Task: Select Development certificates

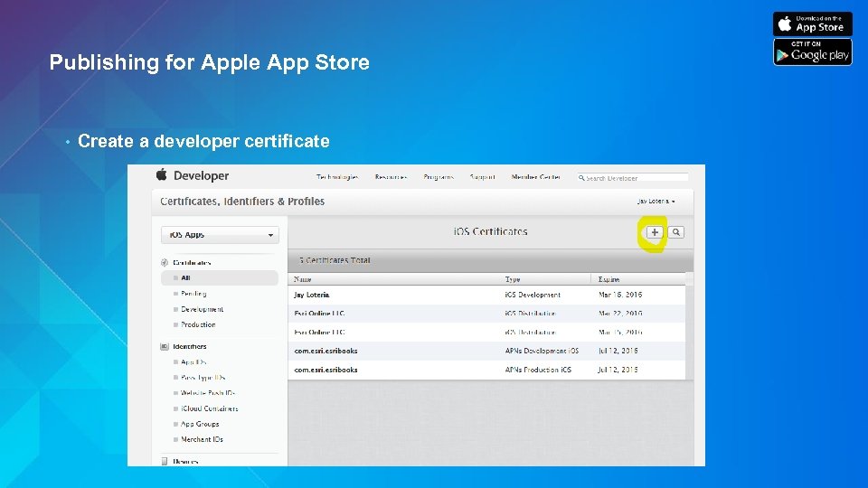Action: coord(202,309)
